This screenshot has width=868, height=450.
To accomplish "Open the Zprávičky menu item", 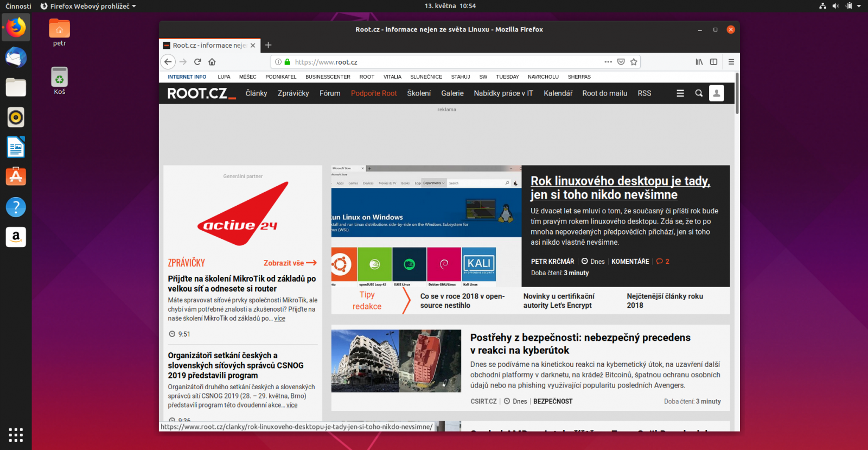I will tap(293, 93).
